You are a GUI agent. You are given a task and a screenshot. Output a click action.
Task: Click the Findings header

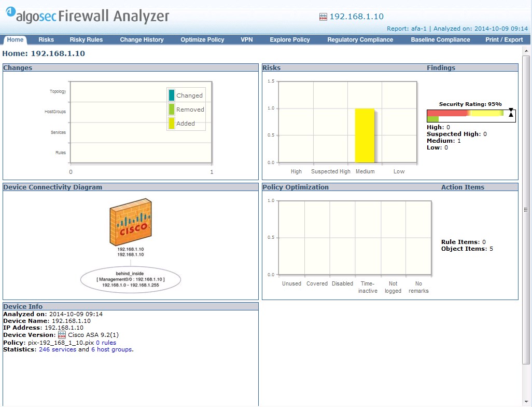[441, 67]
